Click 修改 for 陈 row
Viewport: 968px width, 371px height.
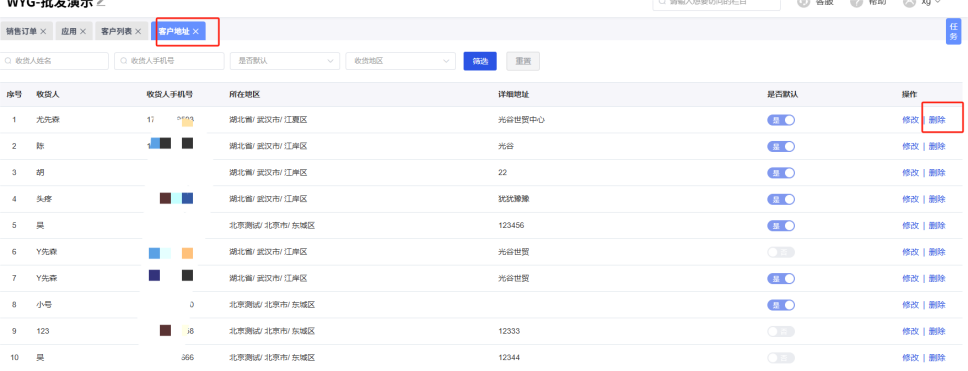(x=910, y=146)
